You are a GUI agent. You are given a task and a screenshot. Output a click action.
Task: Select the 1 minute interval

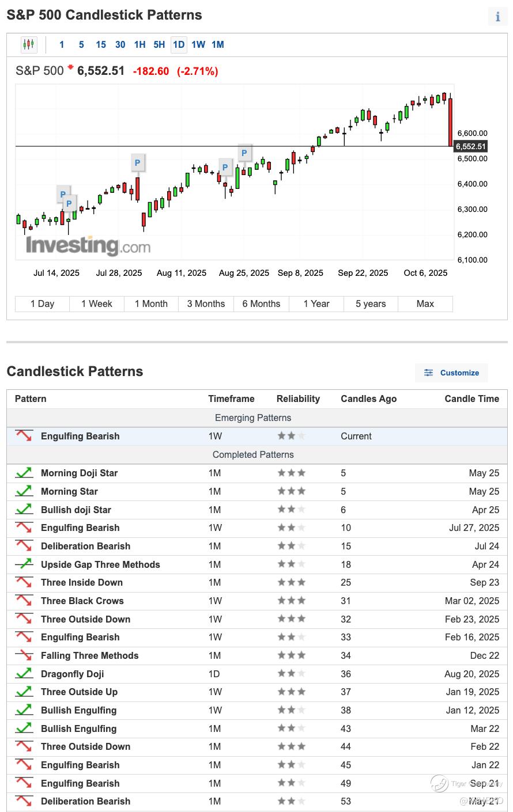[62, 44]
